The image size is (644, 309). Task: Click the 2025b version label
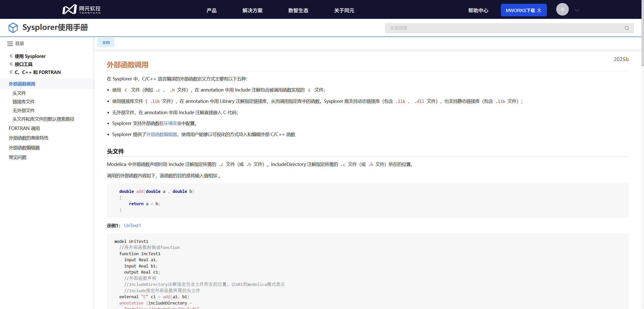tap(621, 59)
